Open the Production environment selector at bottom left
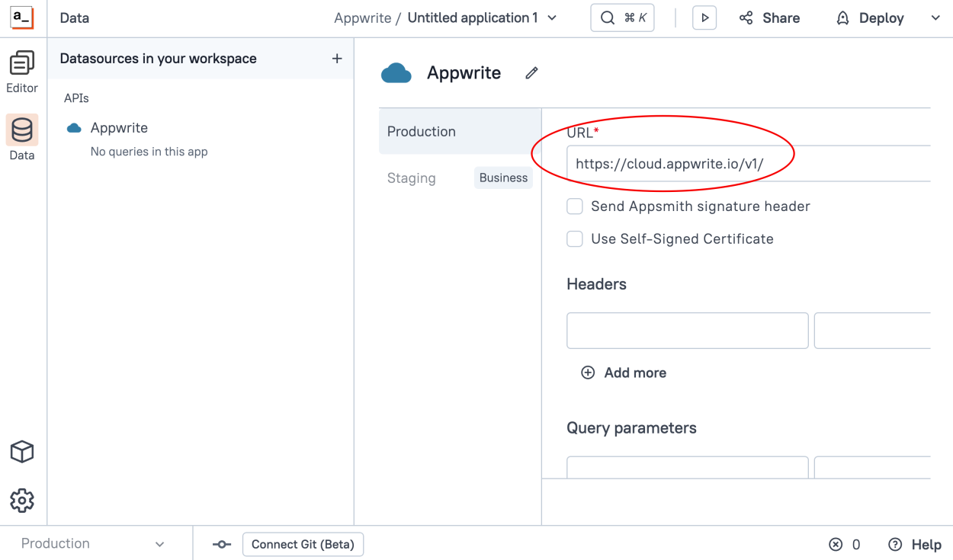The image size is (953, 560). 91,543
